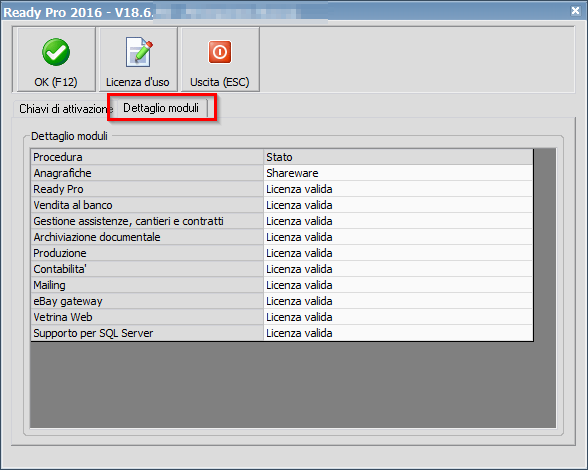
Task: Click Licenza valida status for Mailing
Action: coord(398,285)
